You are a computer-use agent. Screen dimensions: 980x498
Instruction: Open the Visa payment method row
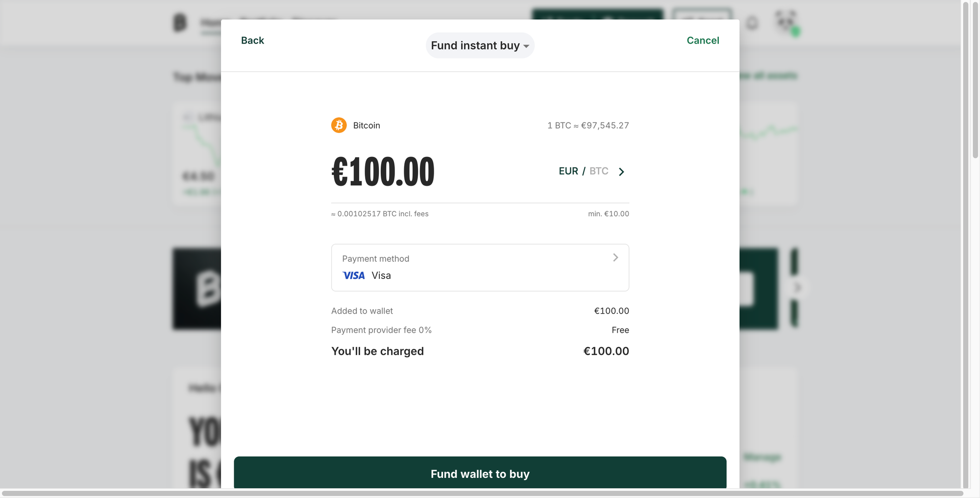tap(480, 268)
